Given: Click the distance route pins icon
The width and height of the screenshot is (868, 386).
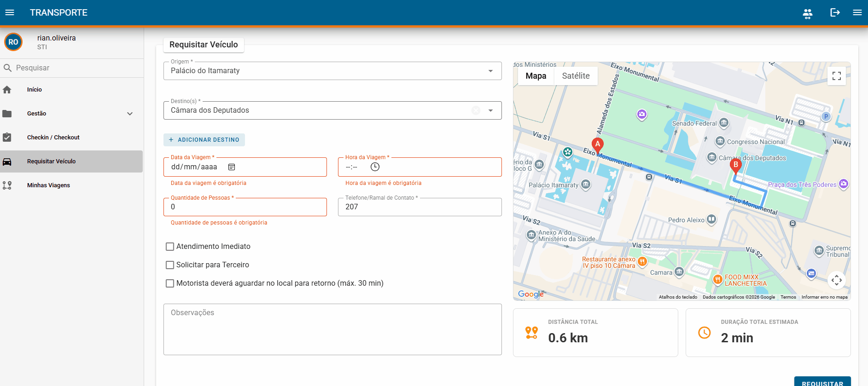Looking at the screenshot, I should coord(531,333).
